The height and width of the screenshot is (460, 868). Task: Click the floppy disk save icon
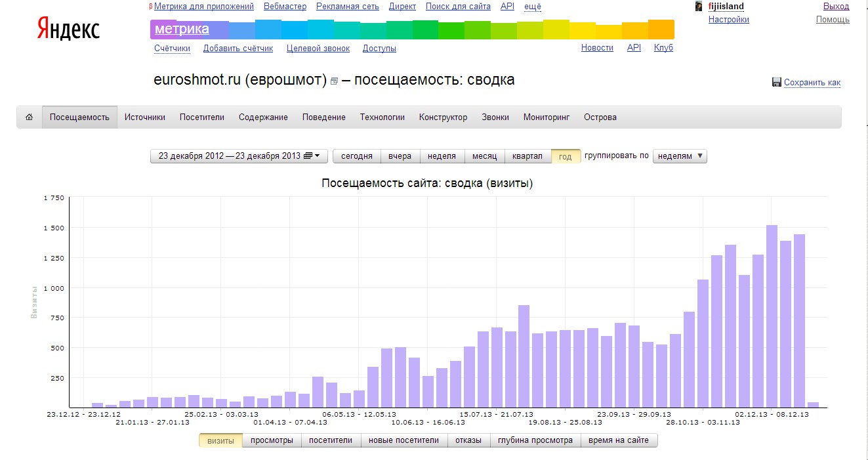[777, 82]
